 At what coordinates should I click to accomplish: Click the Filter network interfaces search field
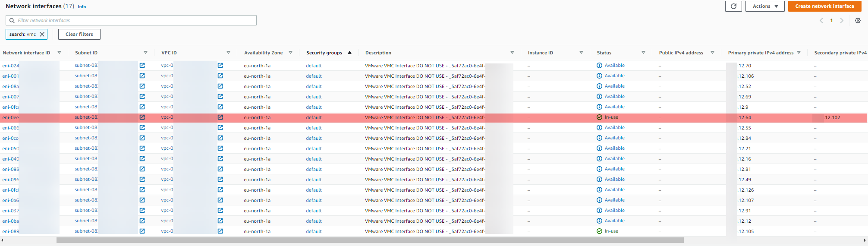pos(131,20)
